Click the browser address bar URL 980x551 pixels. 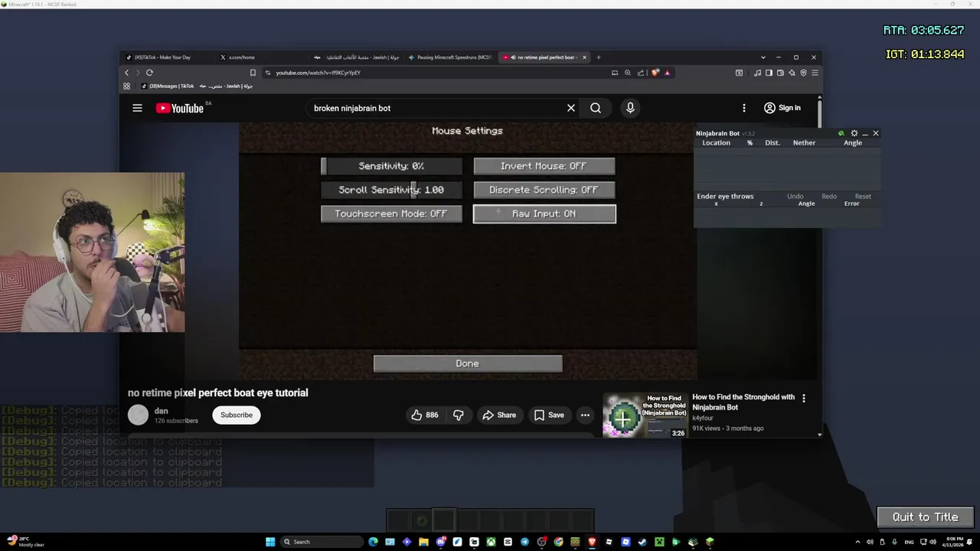[318, 73]
